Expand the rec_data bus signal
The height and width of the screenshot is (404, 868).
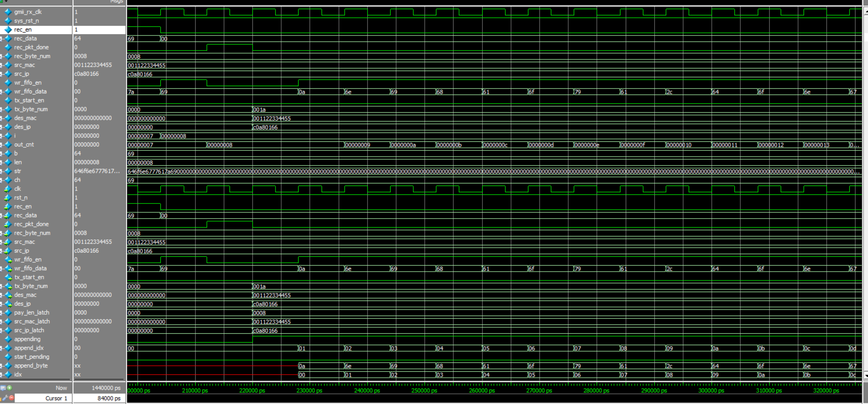tap(1, 38)
